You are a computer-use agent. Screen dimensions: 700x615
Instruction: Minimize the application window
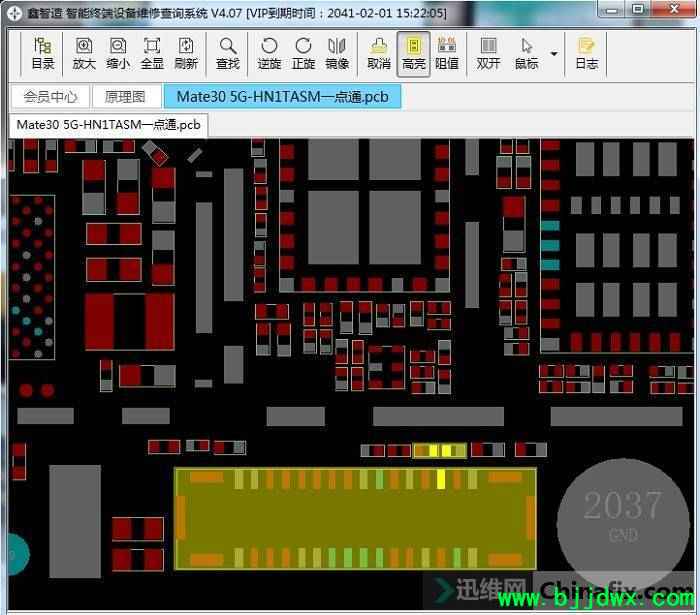point(613,9)
